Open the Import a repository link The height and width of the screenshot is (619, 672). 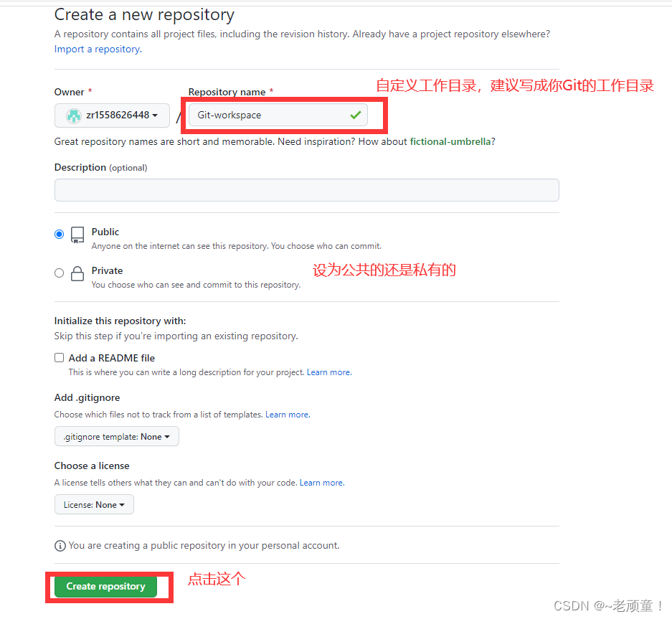pyautogui.click(x=98, y=49)
